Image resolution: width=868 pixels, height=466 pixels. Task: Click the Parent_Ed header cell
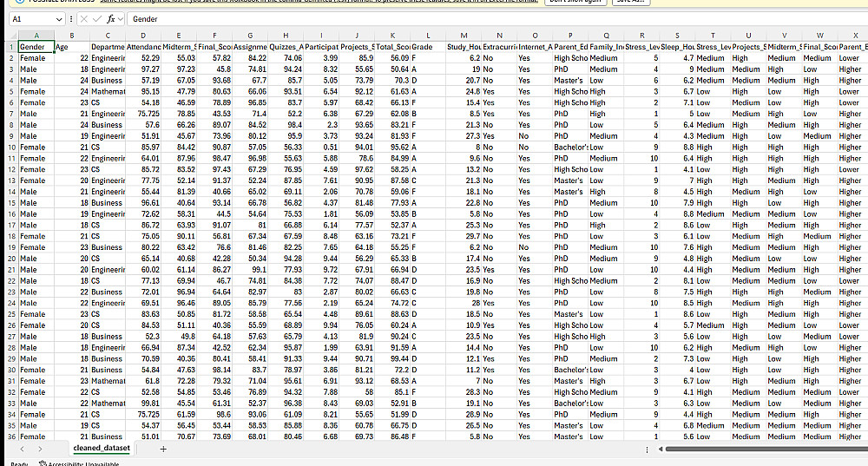tap(570, 47)
